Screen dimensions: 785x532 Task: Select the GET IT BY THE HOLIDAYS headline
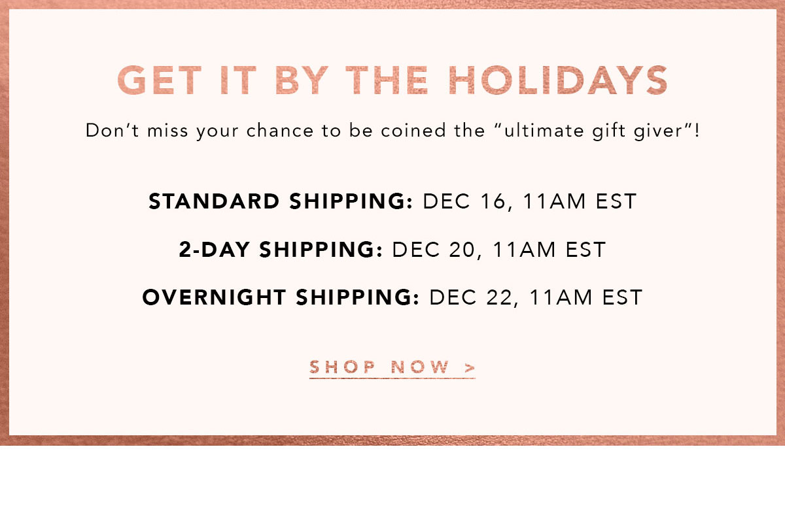[x=392, y=80]
